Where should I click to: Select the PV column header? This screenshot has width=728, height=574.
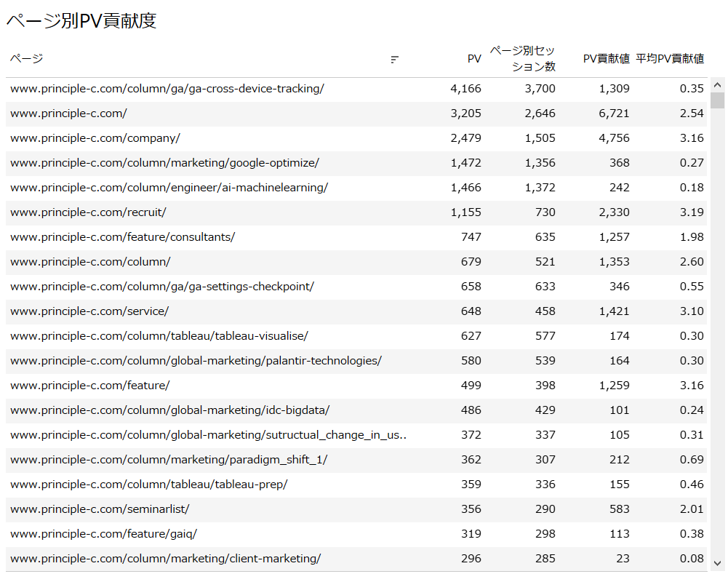point(473,59)
